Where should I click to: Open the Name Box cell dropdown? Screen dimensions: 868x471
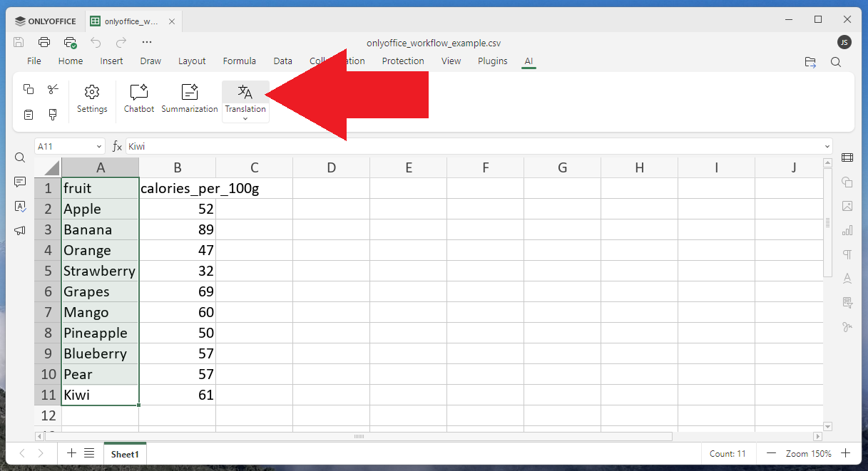(99, 147)
